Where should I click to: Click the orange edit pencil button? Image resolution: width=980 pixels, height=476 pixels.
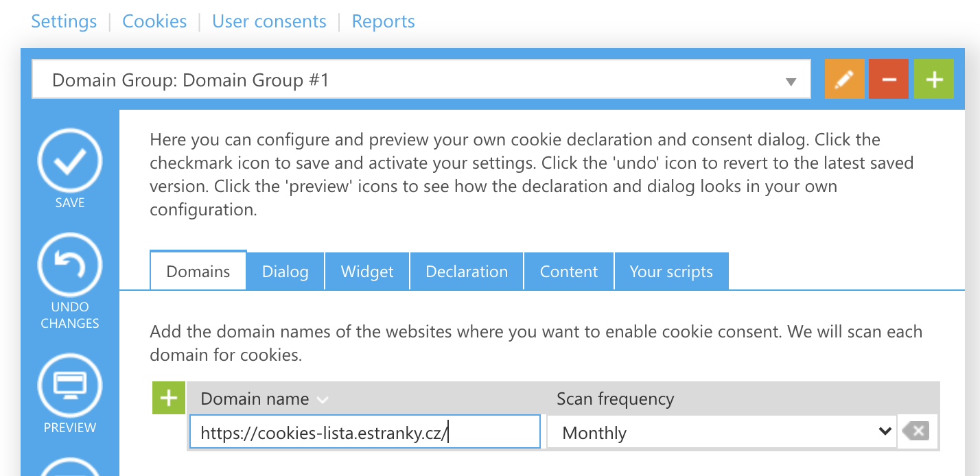844,80
